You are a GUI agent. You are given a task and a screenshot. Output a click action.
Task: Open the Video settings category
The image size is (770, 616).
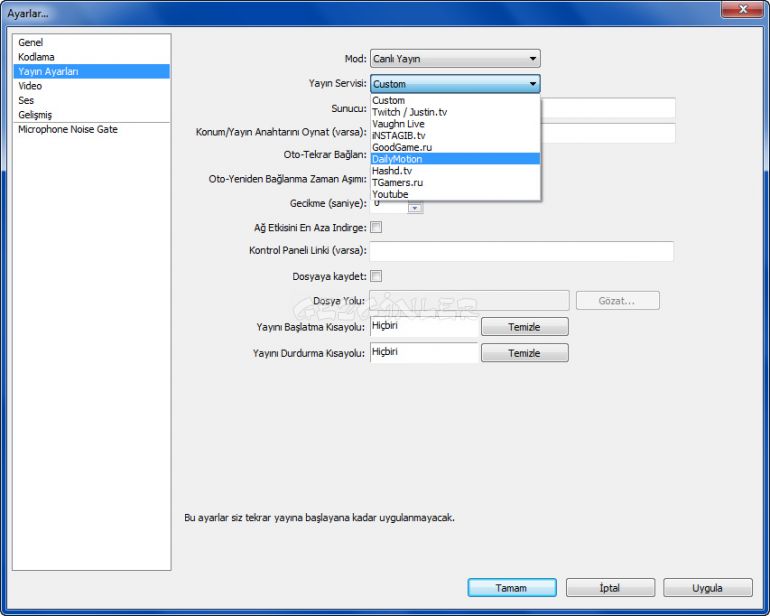(92, 85)
